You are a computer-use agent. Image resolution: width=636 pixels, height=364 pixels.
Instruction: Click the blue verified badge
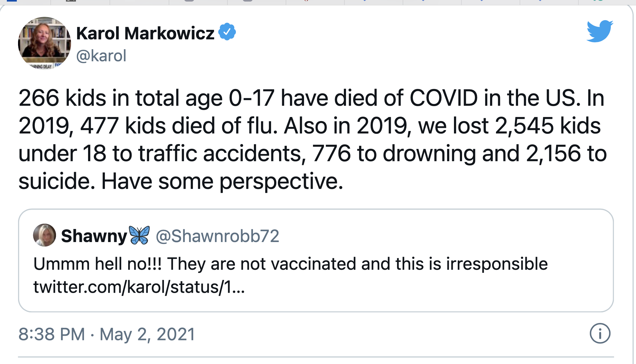(x=227, y=32)
